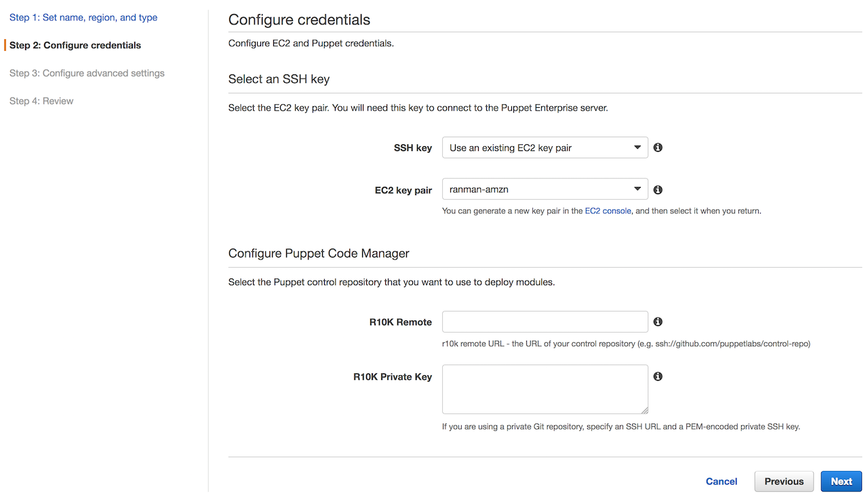
Task: Go to Step 1: Set name, region, and type
Action: 83,18
